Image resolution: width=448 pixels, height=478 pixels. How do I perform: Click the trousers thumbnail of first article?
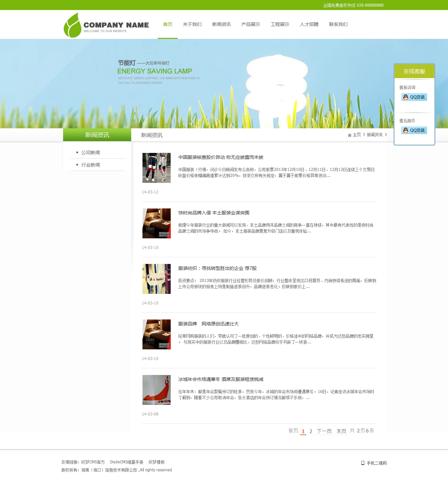156,168
